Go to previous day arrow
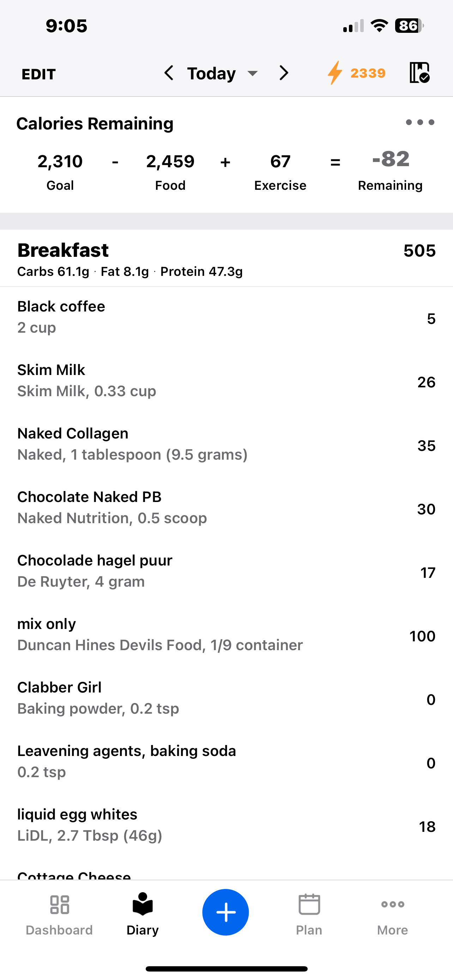 169,73
